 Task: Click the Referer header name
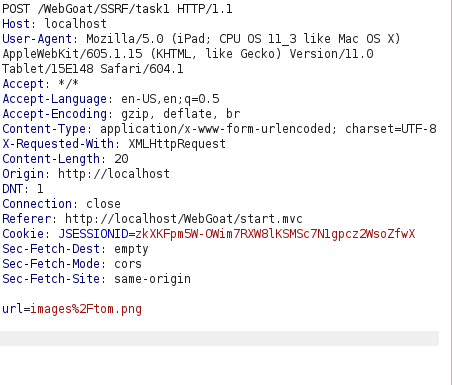coord(26,219)
